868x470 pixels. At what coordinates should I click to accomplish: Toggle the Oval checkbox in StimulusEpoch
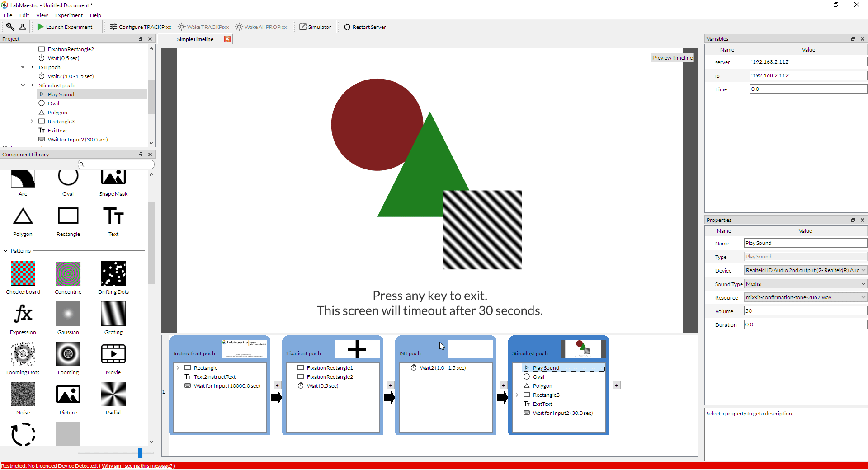tap(527, 376)
